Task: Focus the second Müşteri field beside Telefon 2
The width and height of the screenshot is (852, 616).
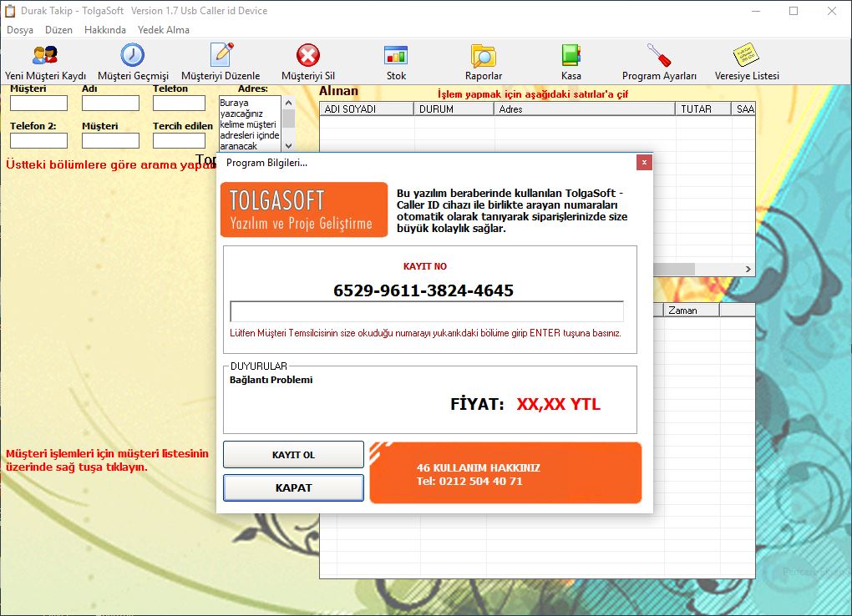Action: (x=110, y=141)
